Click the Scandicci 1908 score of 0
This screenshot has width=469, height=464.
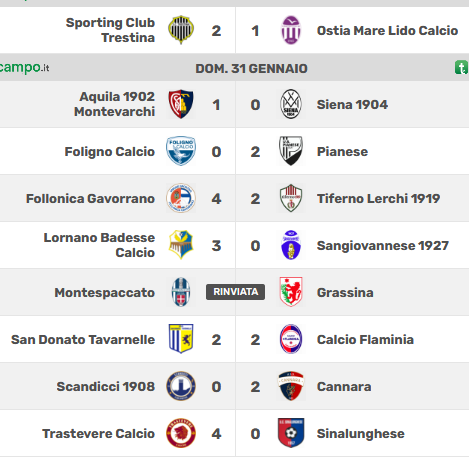(x=216, y=387)
